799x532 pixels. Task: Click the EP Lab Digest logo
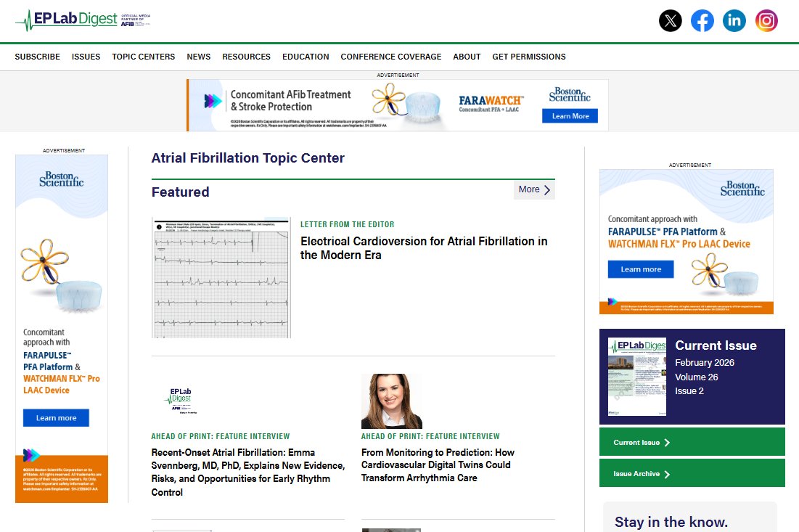click(x=83, y=20)
